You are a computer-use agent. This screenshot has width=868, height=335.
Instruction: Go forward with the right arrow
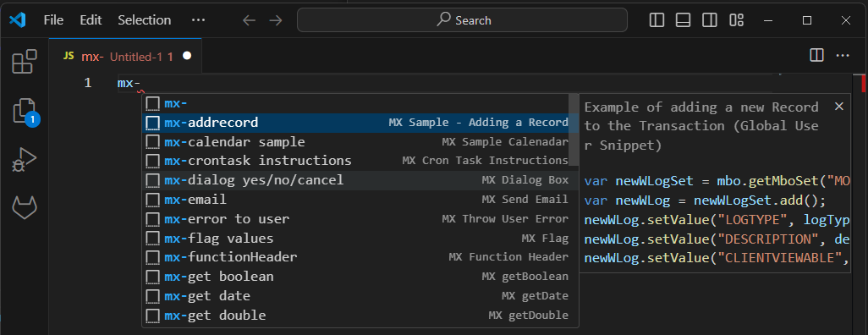(x=275, y=20)
